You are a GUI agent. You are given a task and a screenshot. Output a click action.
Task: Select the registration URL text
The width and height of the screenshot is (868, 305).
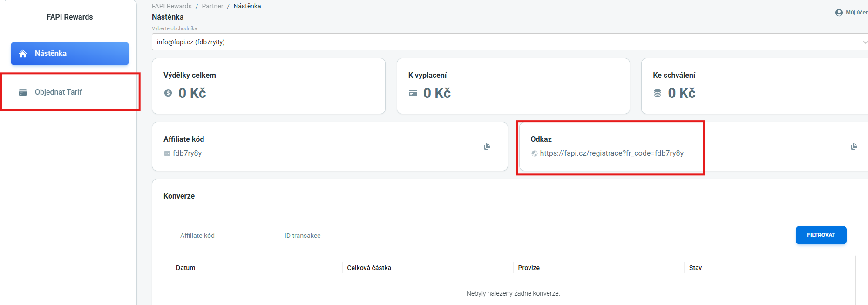[612, 153]
